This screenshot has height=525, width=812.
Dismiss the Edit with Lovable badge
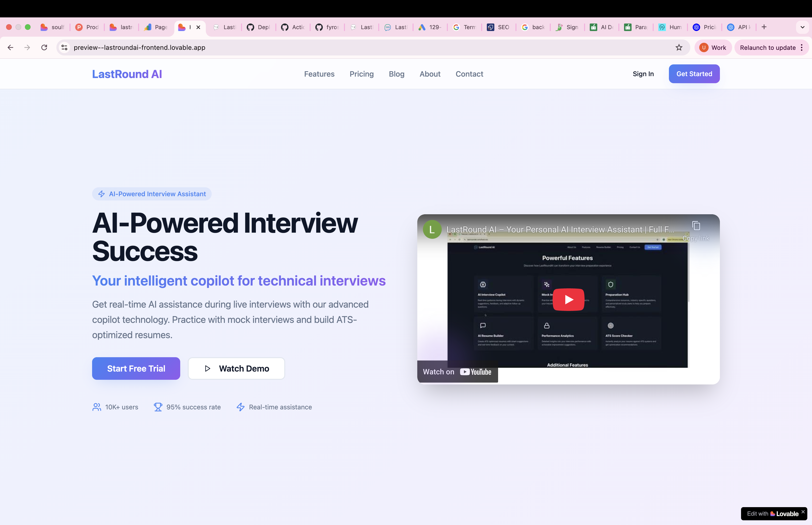[x=803, y=512]
